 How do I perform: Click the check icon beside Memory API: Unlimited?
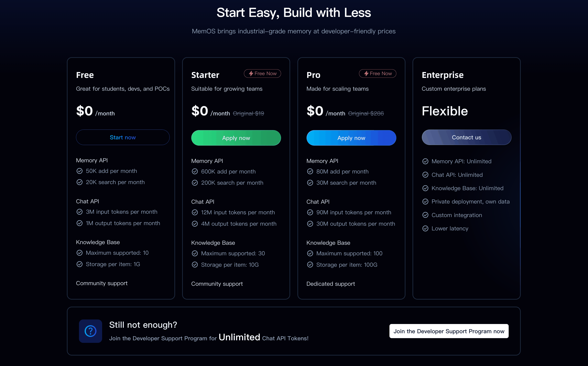[x=425, y=161]
